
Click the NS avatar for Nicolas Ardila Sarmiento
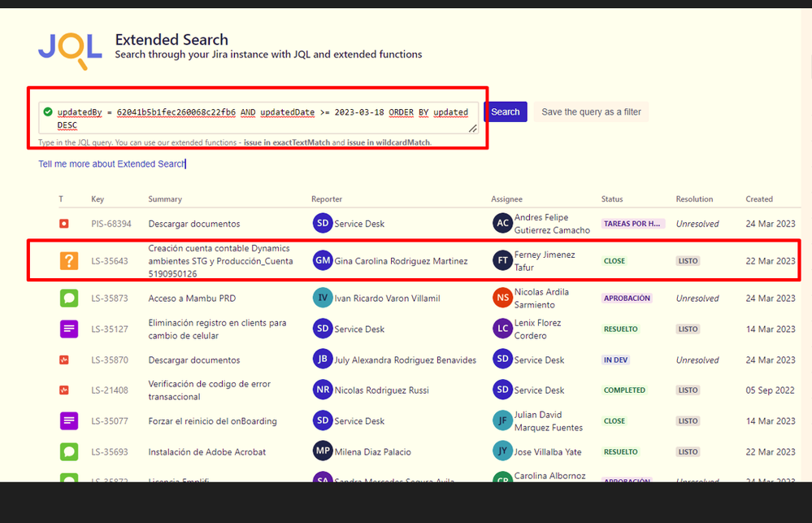pyautogui.click(x=502, y=298)
